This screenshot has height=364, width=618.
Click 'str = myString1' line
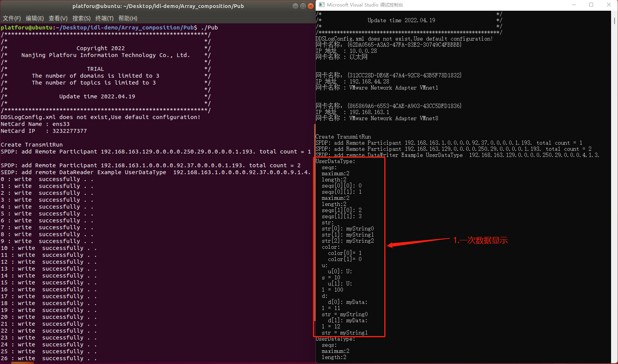[x=345, y=333]
